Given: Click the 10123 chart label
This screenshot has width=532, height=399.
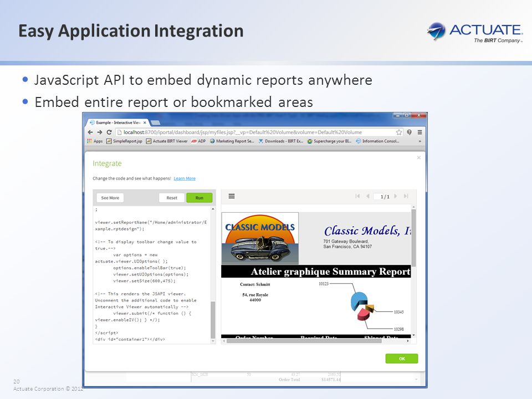Looking at the screenshot, I should [x=324, y=284].
